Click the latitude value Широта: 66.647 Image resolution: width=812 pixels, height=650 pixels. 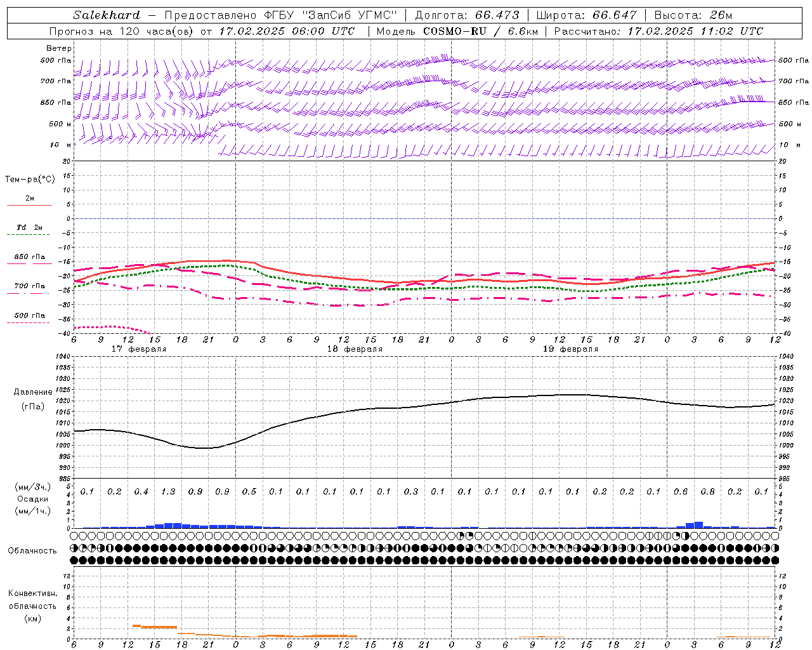pyautogui.click(x=586, y=15)
